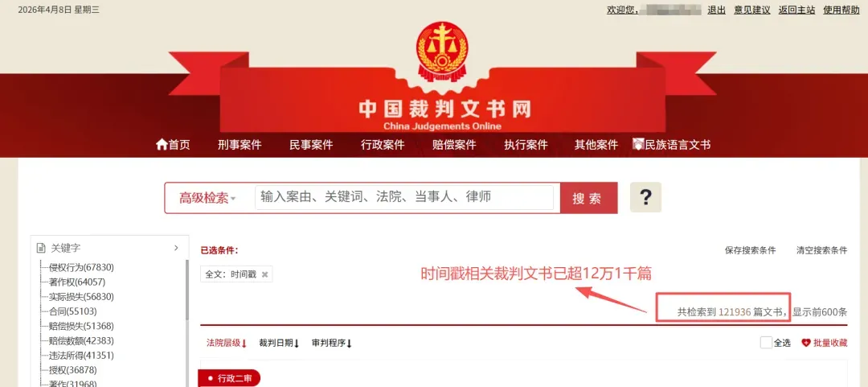Click the China Judgements Online emblem logo
Screen dimensions: 868x387
tap(442, 50)
